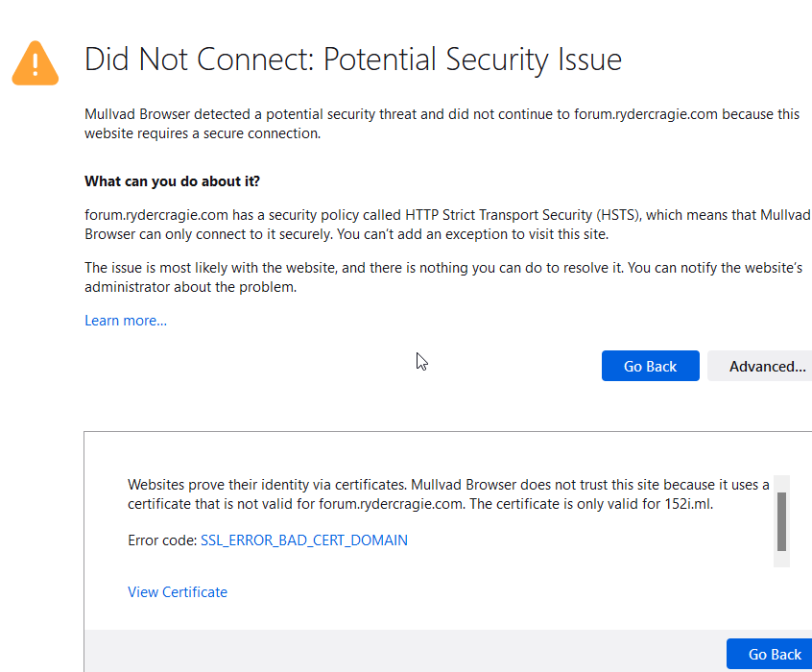Open the Learn more... link
The width and height of the screenshot is (812, 672).
(x=126, y=321)
